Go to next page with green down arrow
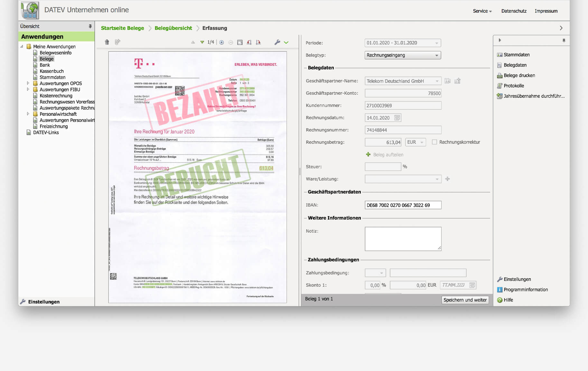 click(x=202, y=42)
